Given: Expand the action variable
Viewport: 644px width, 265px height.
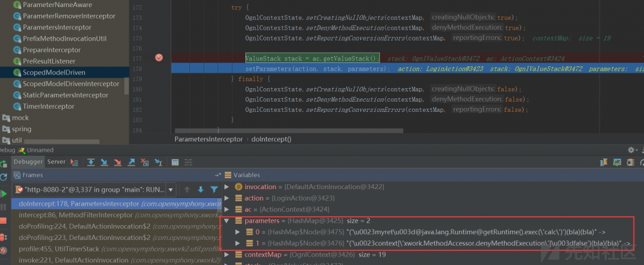Looking at the screenshot, I should (227, 198).
